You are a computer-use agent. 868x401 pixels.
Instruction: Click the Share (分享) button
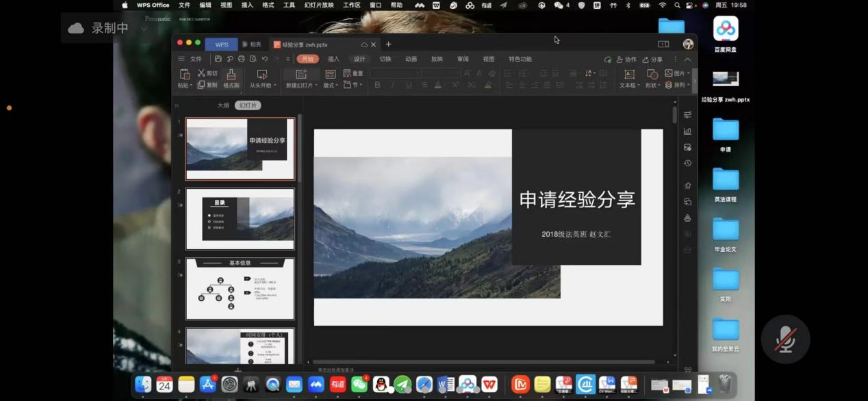click(652, 60)
